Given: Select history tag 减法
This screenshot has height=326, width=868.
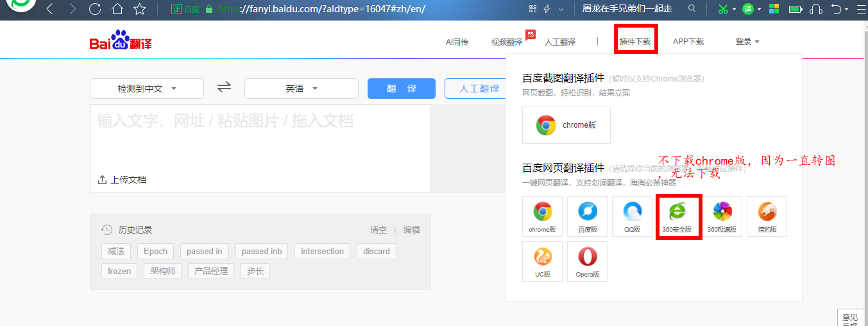Looking at the screenshot, I should pyautogui.click(x=116, y=251).
